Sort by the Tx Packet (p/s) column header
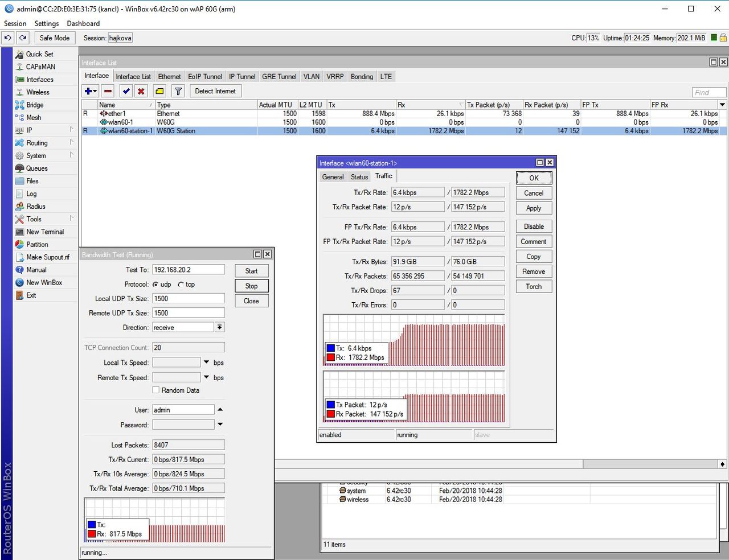Viewport: 729px width, 560px height. 494,105
